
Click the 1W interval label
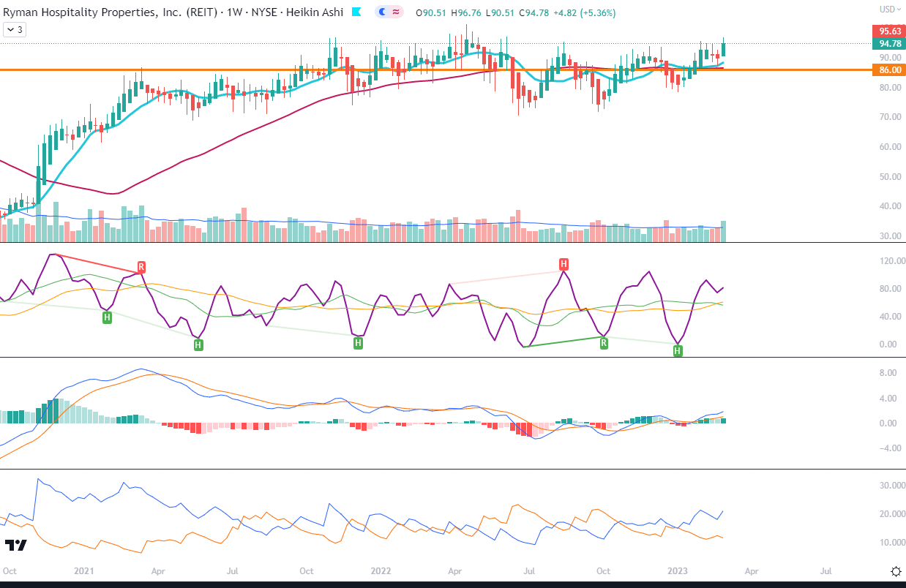(233, 12)
